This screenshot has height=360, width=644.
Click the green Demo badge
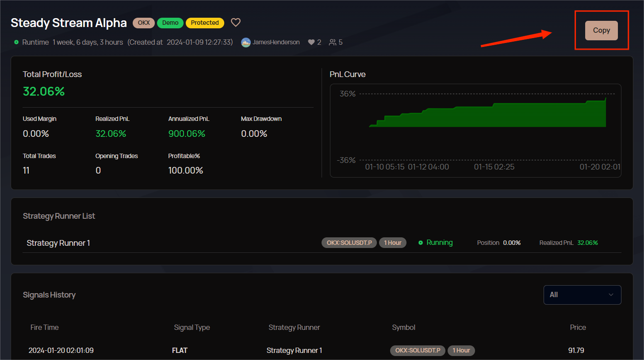click(170, 23)
